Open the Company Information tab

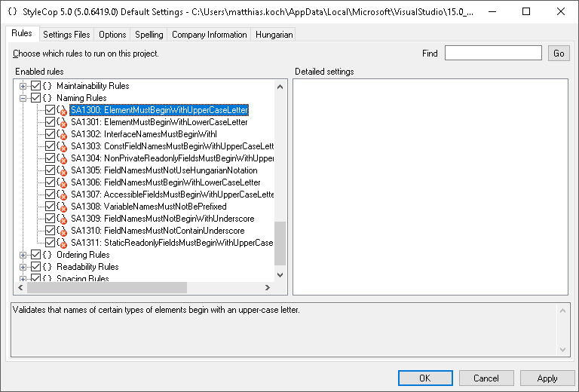tap(210, 35)
